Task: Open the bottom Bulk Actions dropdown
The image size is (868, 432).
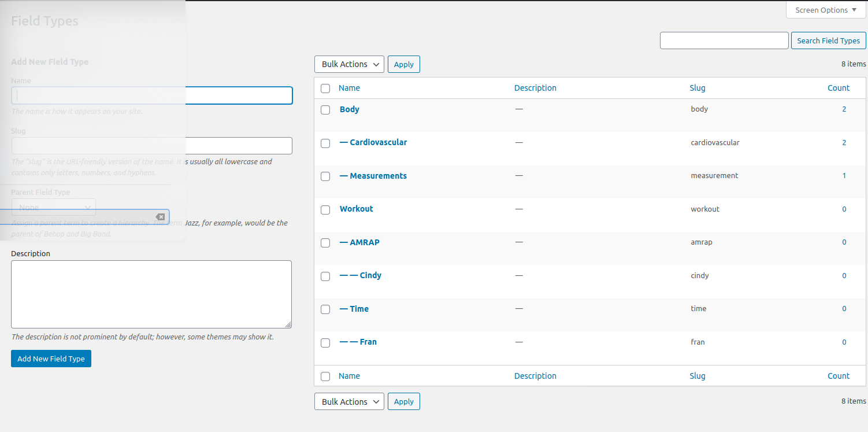Action: pos(349,402)
